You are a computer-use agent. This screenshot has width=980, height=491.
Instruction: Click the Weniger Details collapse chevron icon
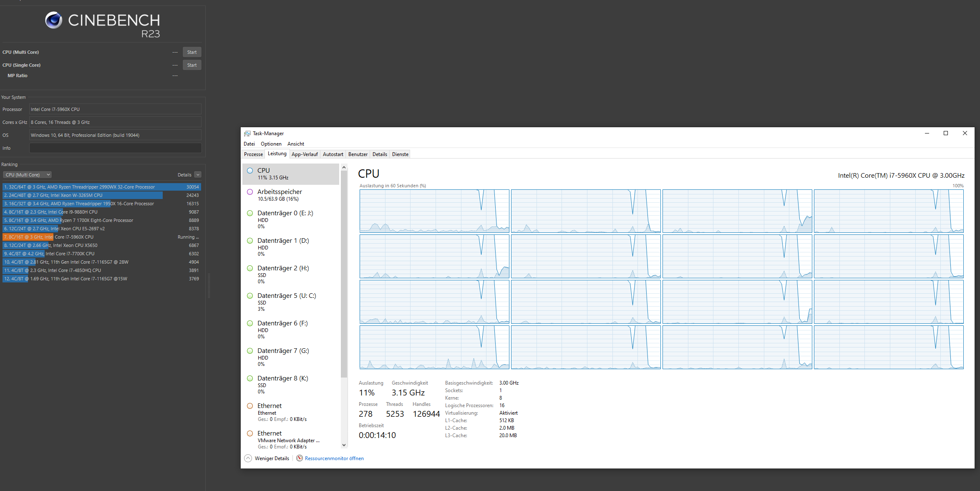coord(248,458)
